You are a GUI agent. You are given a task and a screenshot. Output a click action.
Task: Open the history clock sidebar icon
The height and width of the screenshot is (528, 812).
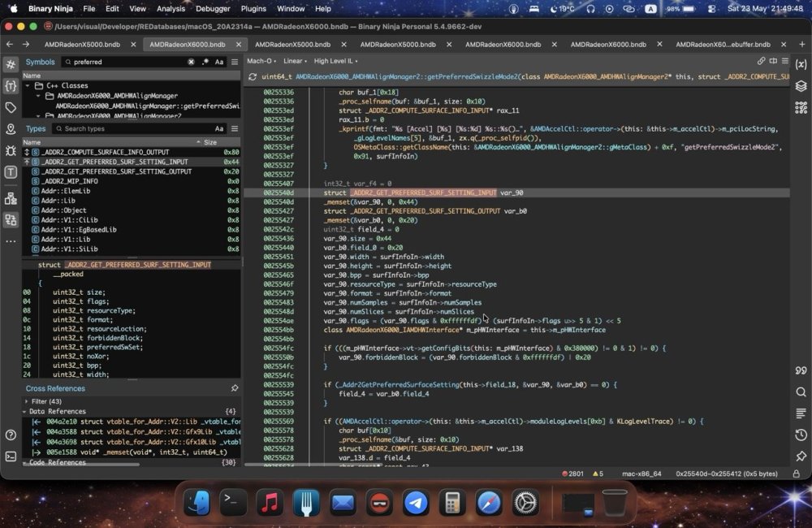coord(801,435)
